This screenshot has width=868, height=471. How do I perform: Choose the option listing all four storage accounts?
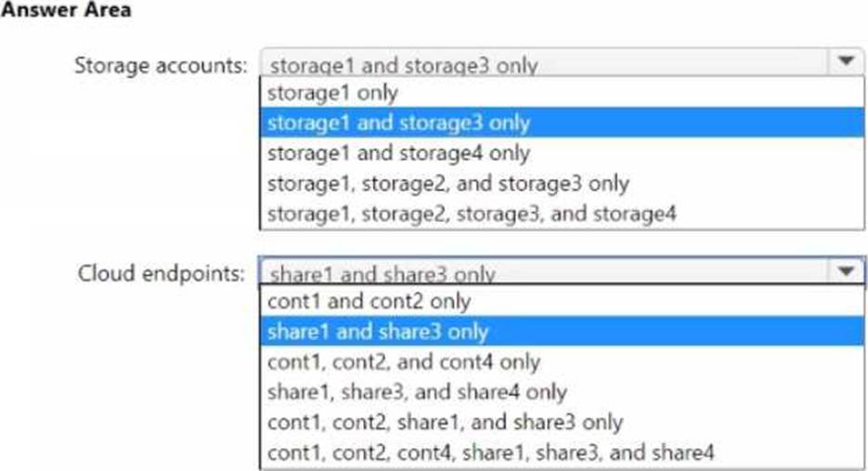[x=472, y=213]
